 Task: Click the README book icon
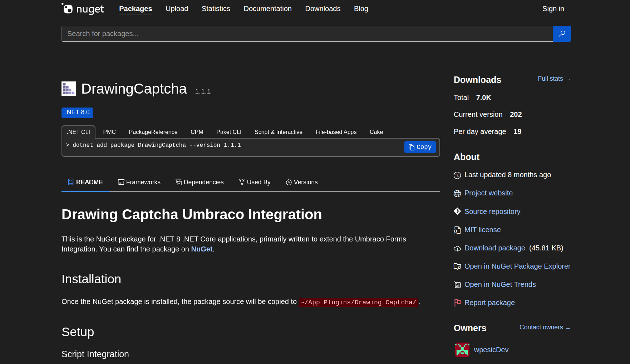(x=71, y=182)
